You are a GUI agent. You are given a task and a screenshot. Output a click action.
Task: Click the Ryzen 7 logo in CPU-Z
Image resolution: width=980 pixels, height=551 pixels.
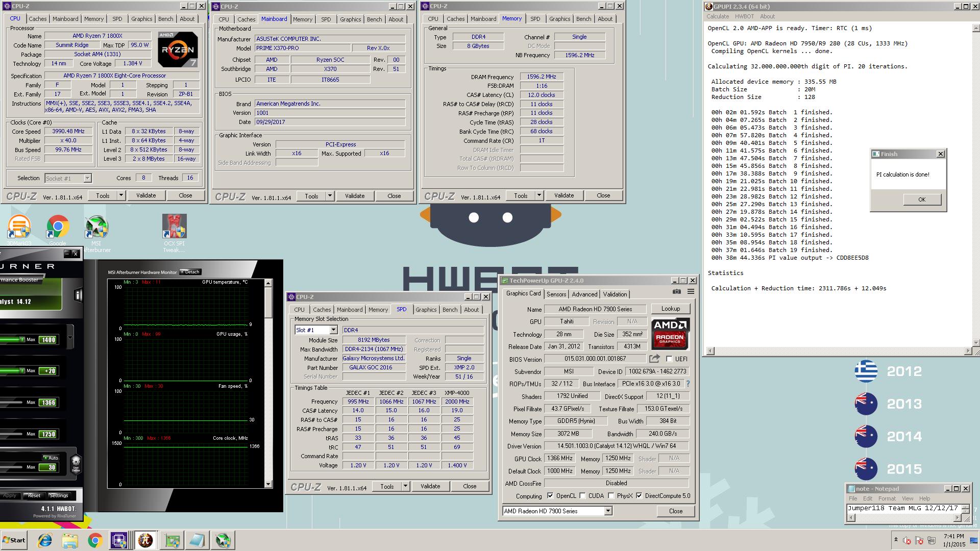[178, 49]
